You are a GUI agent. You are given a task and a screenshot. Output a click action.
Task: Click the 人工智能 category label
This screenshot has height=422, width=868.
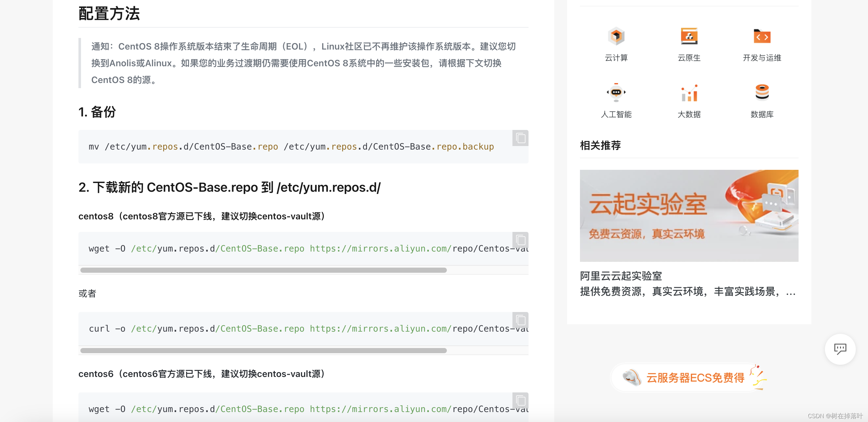[x=616, y=115]
